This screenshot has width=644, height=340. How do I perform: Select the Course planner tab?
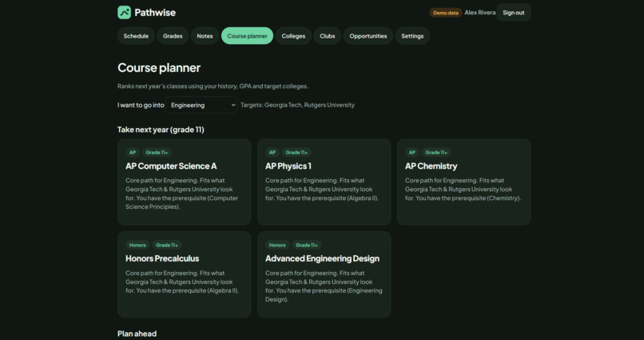[x=247, y=36]
